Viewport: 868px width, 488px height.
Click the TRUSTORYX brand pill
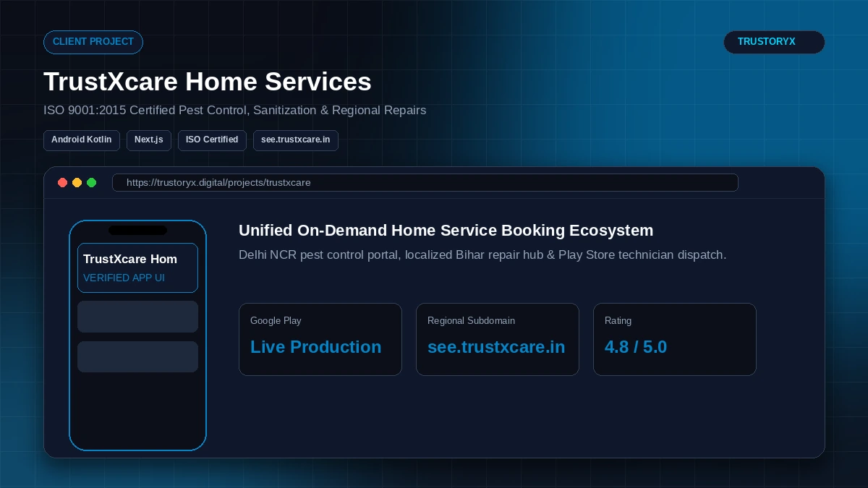(x=774, y=42)
